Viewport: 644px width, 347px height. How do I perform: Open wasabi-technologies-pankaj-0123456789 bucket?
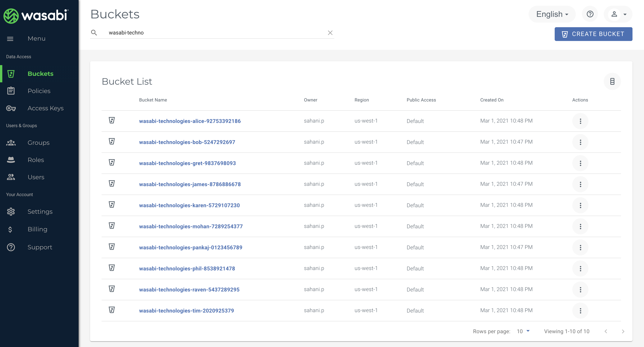click(x=191, y=247)
